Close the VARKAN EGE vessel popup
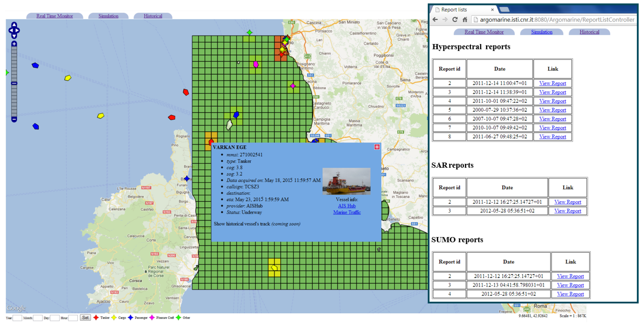Screen dimensions: 644x325 [377, 147]
